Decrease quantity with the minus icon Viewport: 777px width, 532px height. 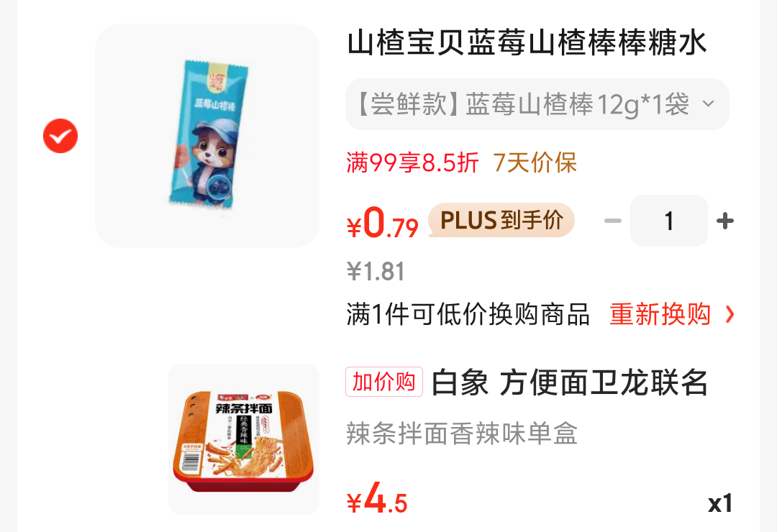tap(613, 221)
